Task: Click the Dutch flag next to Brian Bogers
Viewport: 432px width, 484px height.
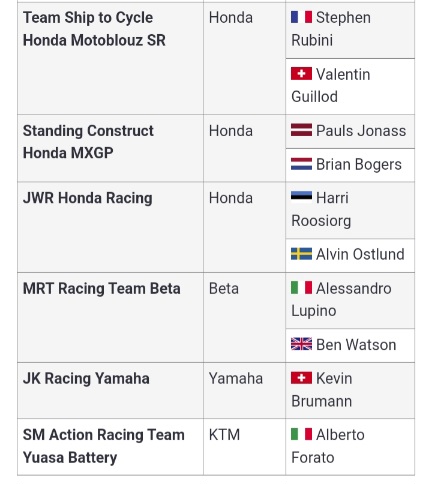Action: [301, 164]
